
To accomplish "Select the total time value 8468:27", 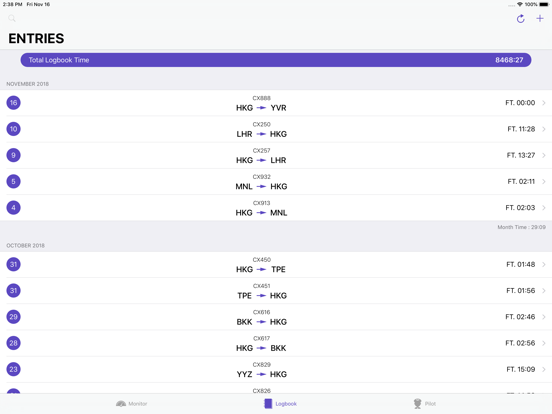I will point(509,60).
